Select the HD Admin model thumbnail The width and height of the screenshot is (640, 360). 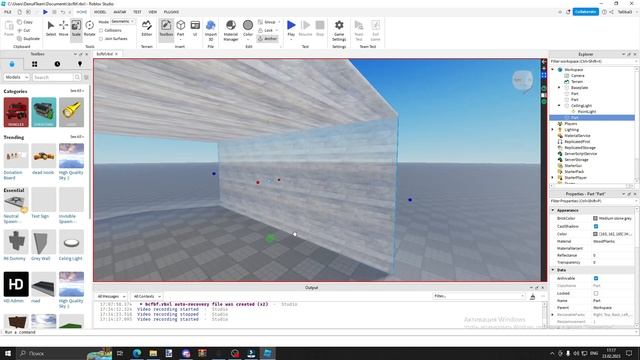pyautogui.click(x=16, y=284)
